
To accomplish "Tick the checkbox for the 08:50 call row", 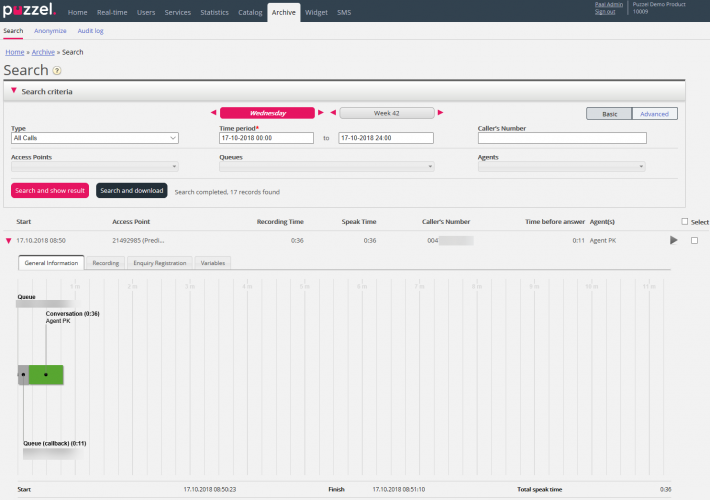I will [x=694, y=240].
